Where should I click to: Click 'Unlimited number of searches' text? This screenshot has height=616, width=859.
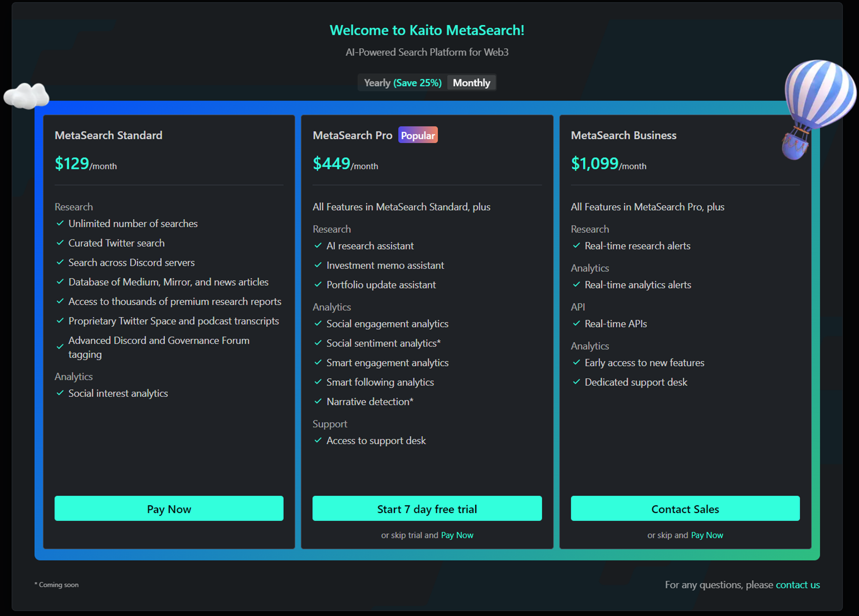133,223
